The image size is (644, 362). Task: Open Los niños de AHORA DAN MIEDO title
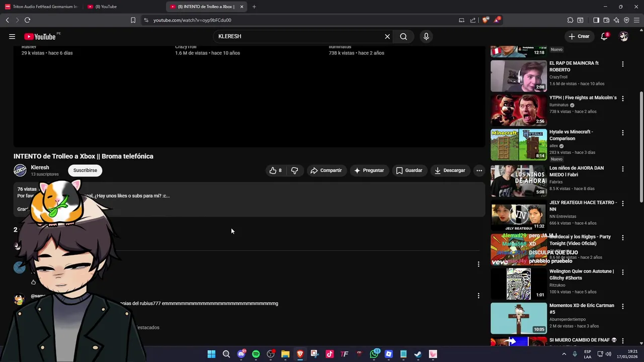[577, 171]
